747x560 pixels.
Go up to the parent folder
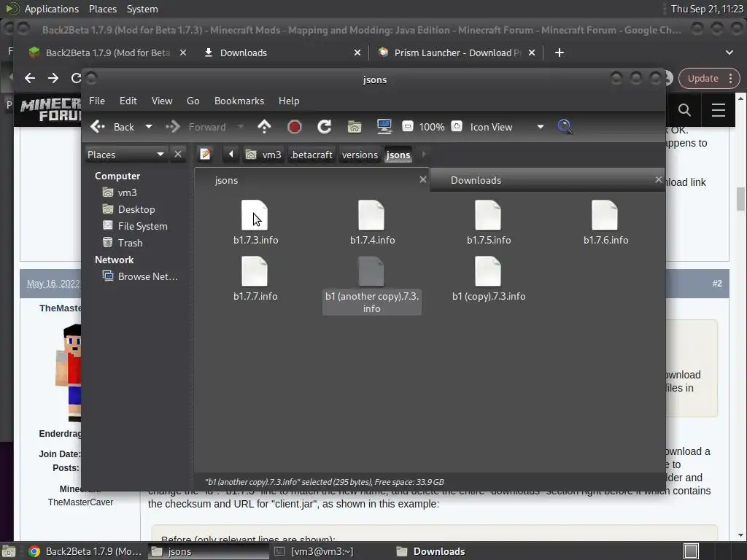pyautogui.click(x=264, y=127)
